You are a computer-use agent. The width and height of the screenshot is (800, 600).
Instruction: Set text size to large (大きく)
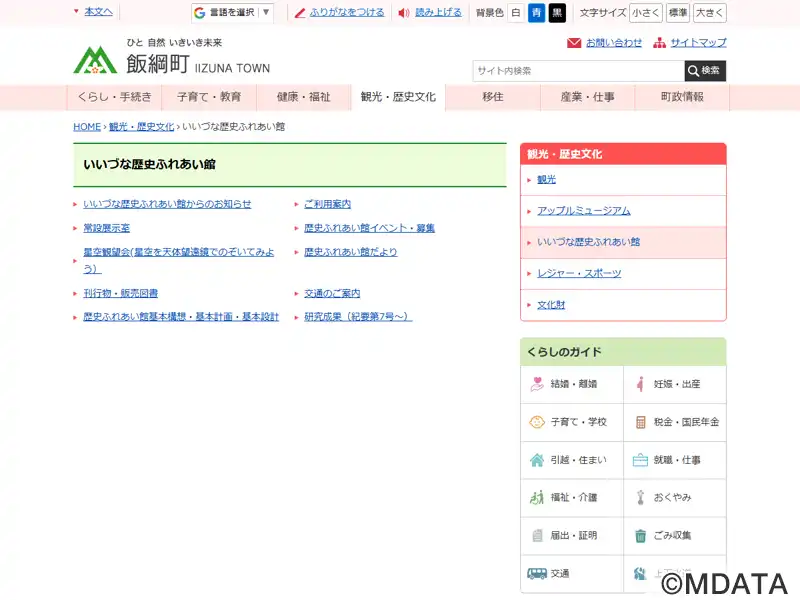pos(709,13)
